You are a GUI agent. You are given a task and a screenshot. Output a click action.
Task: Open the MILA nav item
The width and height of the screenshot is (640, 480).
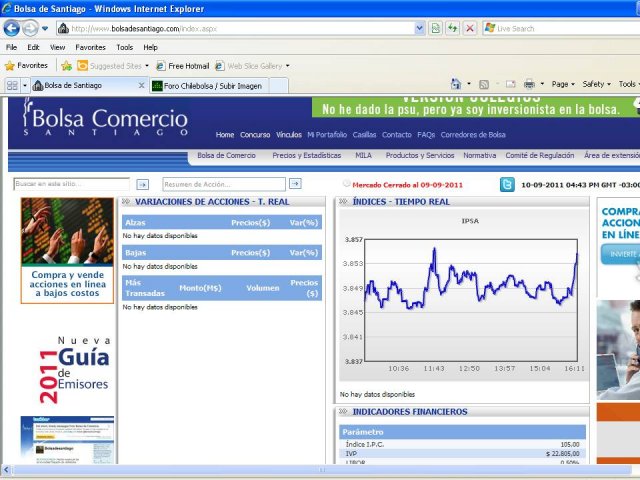(363, 156)
